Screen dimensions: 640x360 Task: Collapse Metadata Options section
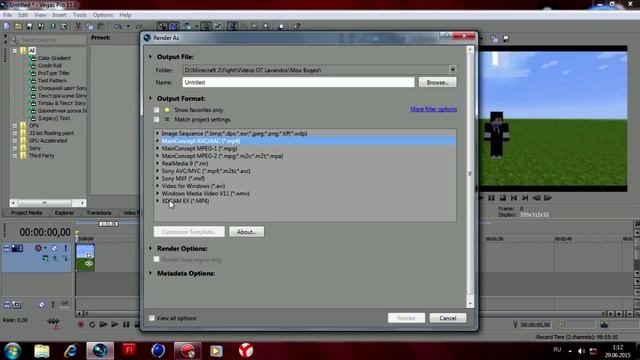pos(150,273)
